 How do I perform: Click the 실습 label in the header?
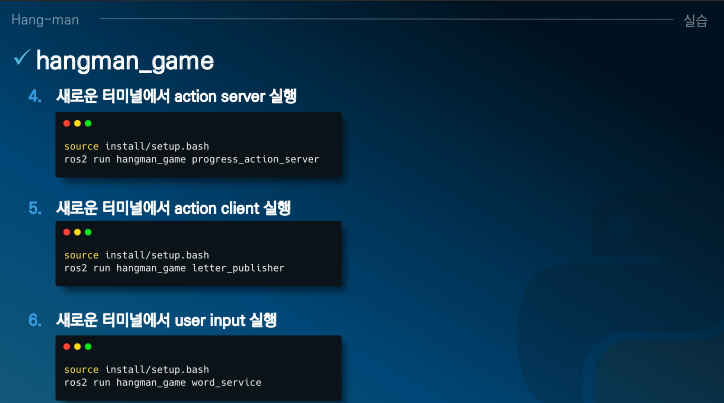(x=695, y=20)
